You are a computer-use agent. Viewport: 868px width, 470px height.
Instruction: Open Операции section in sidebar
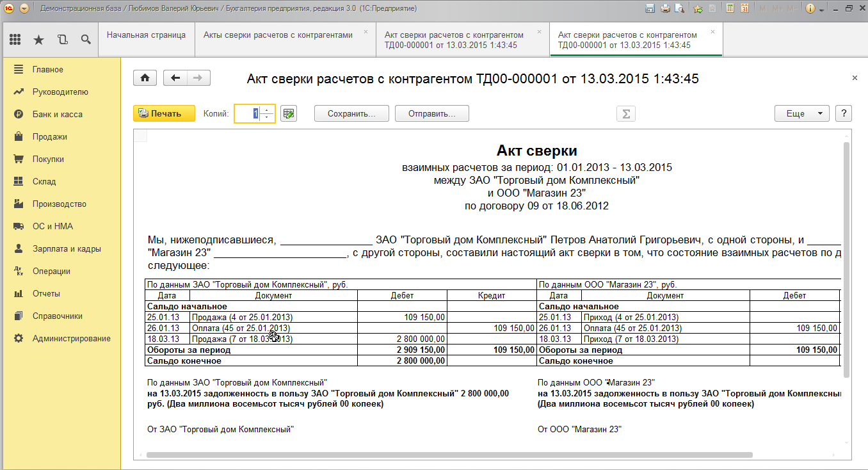coord(60,271)
